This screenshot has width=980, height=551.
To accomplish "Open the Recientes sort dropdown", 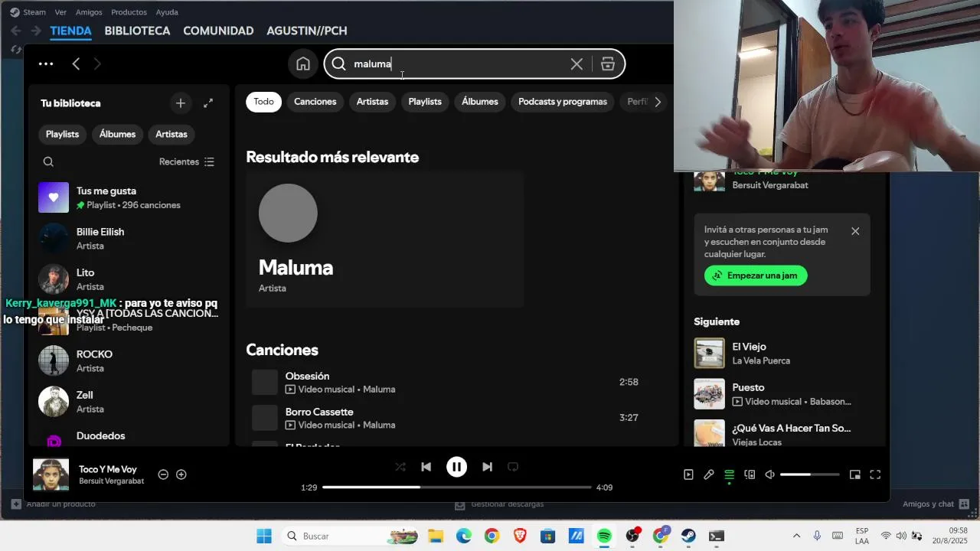I will click(187, 161).
